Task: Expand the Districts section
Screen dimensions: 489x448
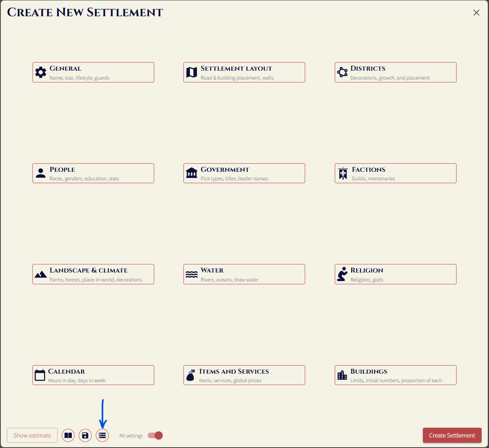Action: coord(396,72)
